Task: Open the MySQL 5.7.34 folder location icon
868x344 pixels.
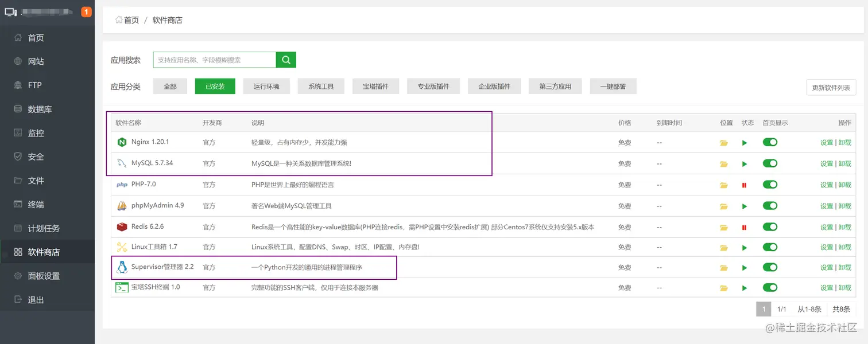Action: [724, 164]
